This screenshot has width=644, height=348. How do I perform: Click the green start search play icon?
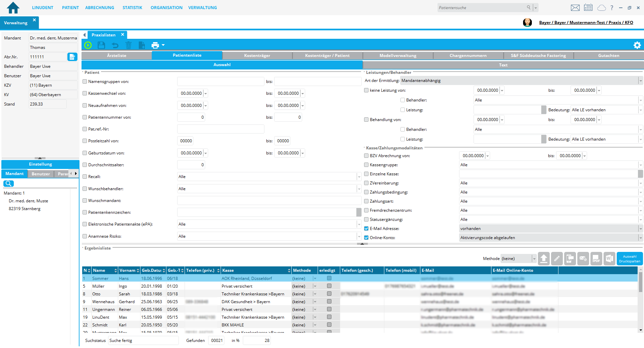(88, 45)
